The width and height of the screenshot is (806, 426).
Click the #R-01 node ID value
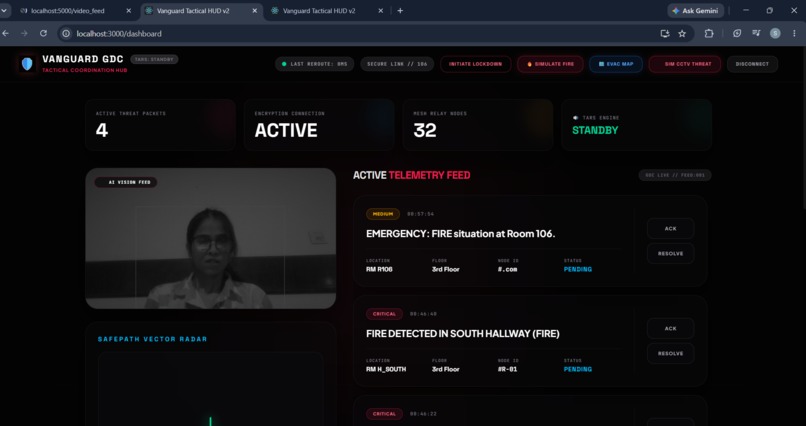[x=507, y=369]
